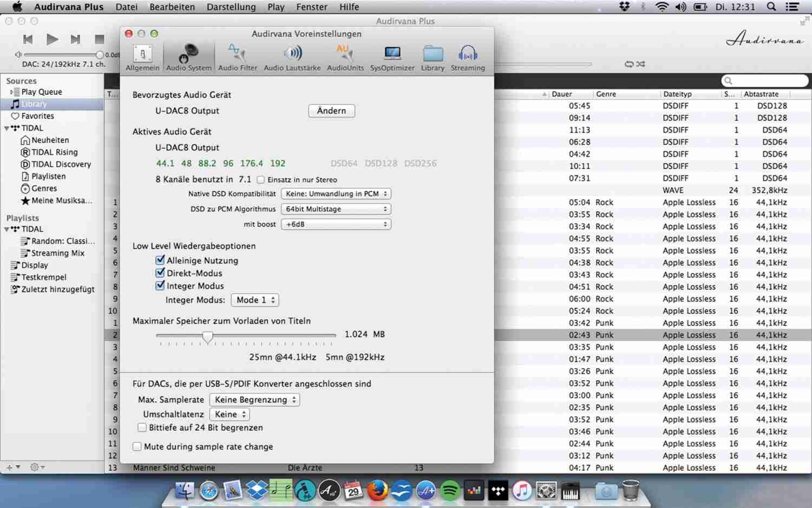Open Calendar from the Dock
The width and height of the screenshot is (812, 508).
pos(353,491)
